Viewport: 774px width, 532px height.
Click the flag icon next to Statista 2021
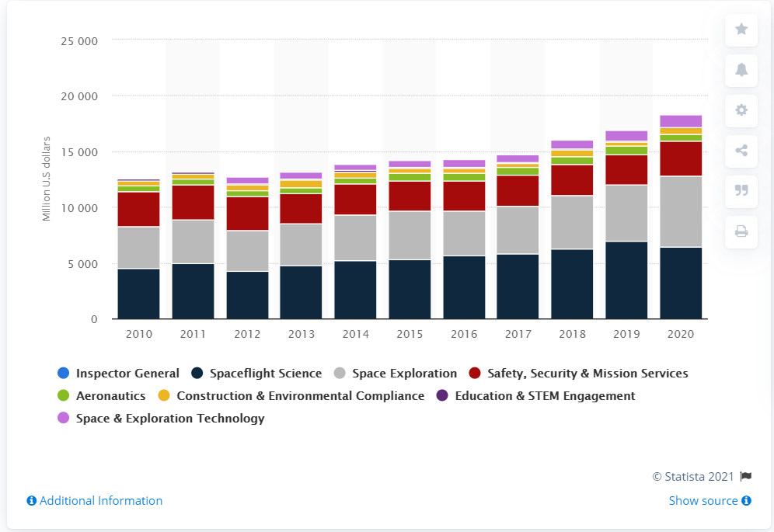[746, 476]
